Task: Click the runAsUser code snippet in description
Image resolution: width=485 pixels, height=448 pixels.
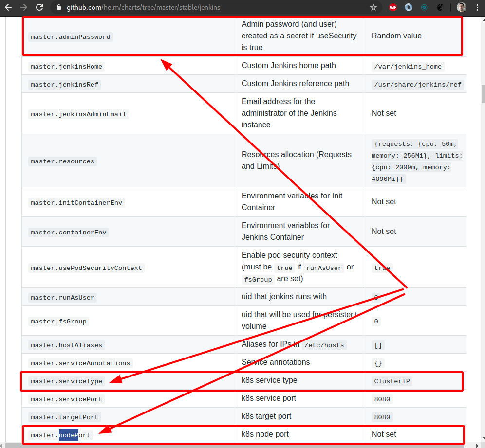Action: click(323, 268)
